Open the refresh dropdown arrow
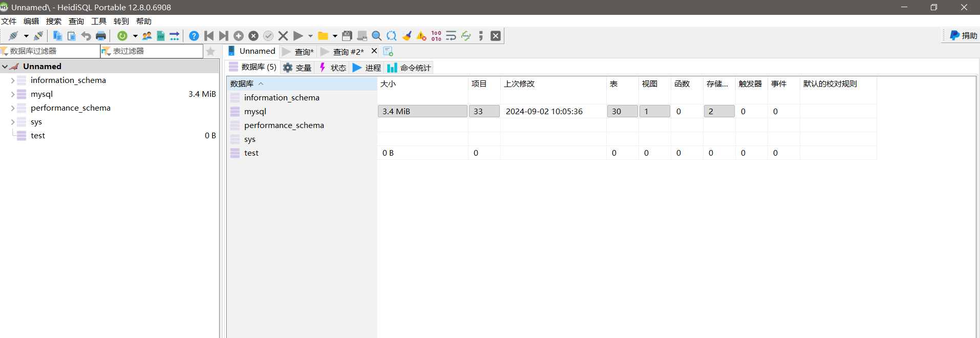 pyautogui.click(x=135, y=36)
